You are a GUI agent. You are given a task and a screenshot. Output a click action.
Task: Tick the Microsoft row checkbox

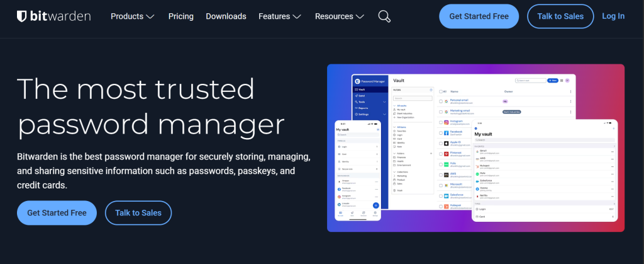tap(441, 185)
